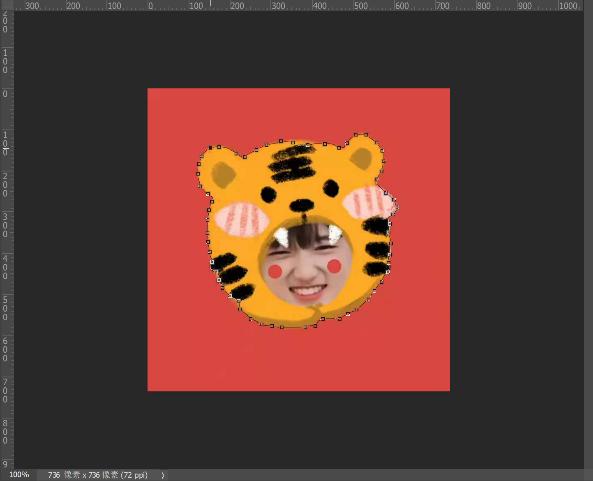Click the brown inner part of the left ear
593x481 pixels.
tap(223, 175)
